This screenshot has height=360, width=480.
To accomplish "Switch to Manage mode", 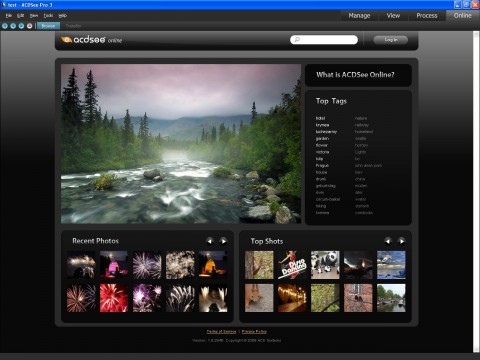I will coord(359,16).
